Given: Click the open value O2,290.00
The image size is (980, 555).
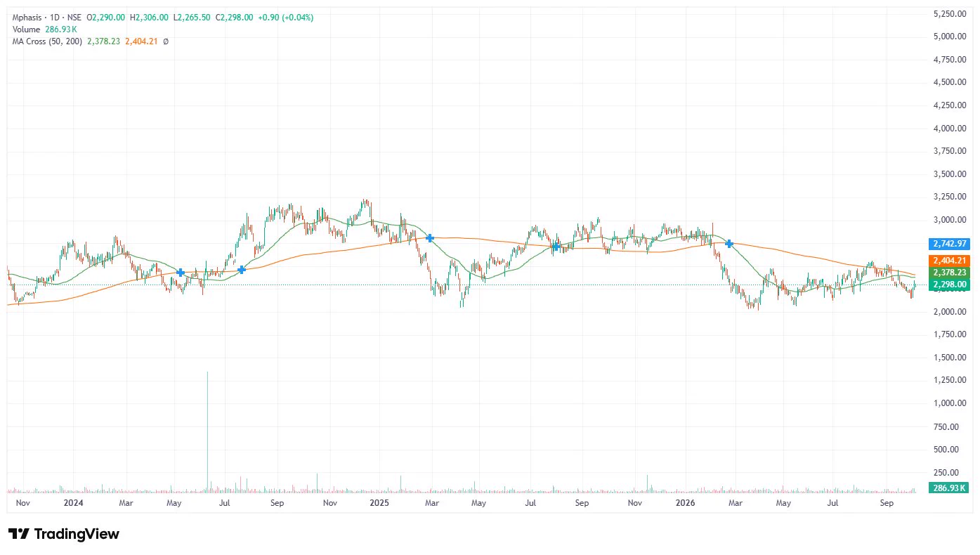Looking at the screenshot, I should click(x=105, y=17).
